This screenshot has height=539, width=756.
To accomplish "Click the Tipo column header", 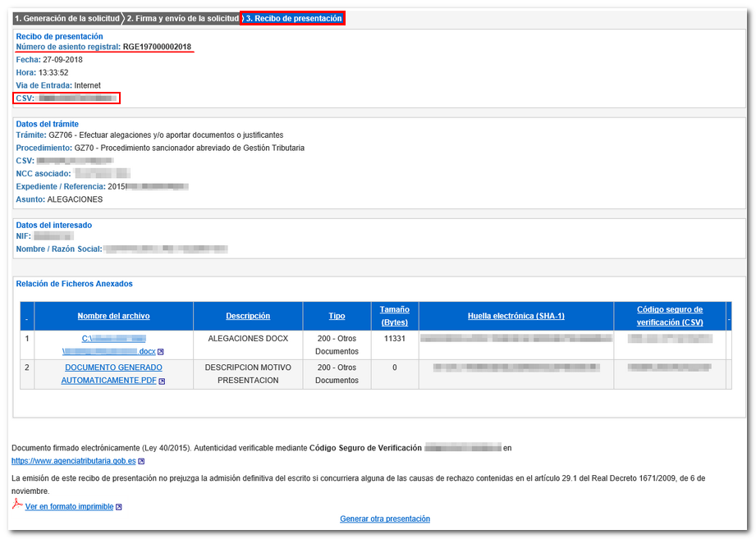I will click(337, 316).
